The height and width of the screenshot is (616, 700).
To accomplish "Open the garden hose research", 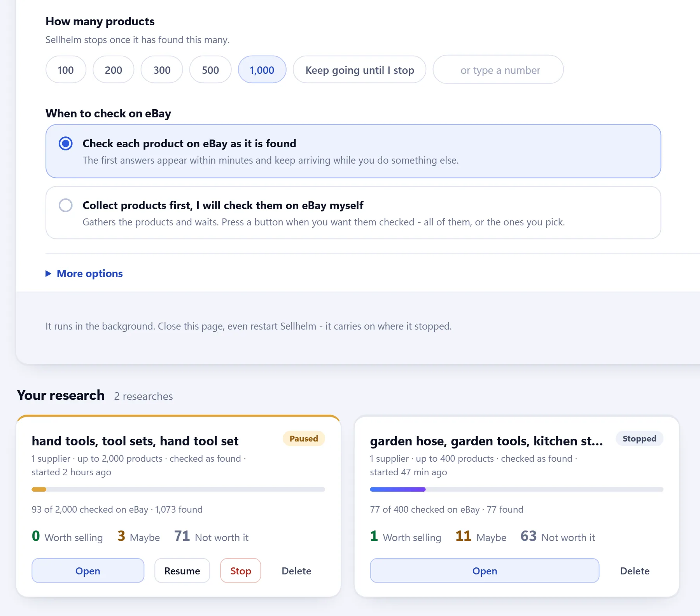I will coord(485,571).
